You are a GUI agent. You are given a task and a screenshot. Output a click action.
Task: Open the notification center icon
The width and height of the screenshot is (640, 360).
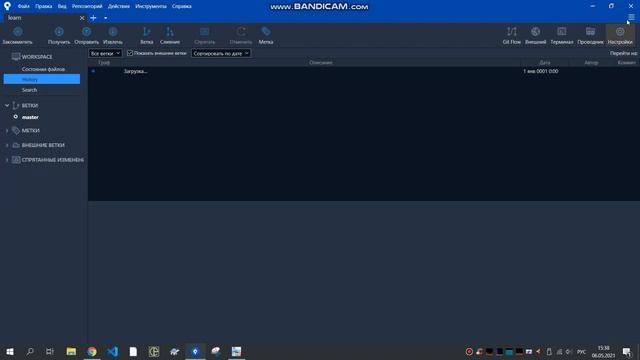(x=627, y=351)
